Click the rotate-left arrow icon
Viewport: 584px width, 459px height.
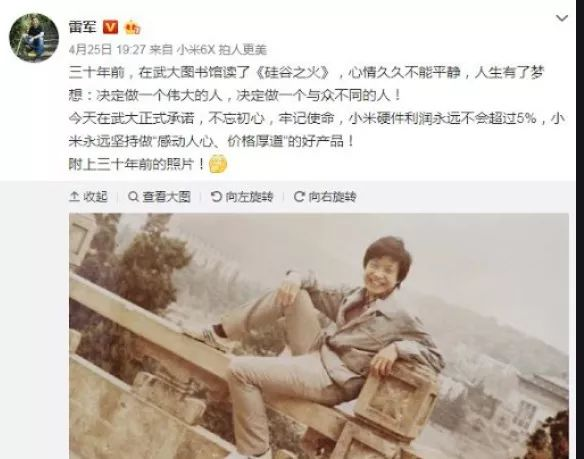click(x=216, y=196)
